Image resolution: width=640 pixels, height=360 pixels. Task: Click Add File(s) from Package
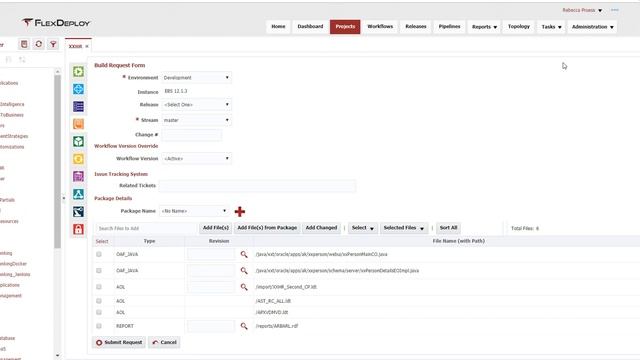click(267, 228)
